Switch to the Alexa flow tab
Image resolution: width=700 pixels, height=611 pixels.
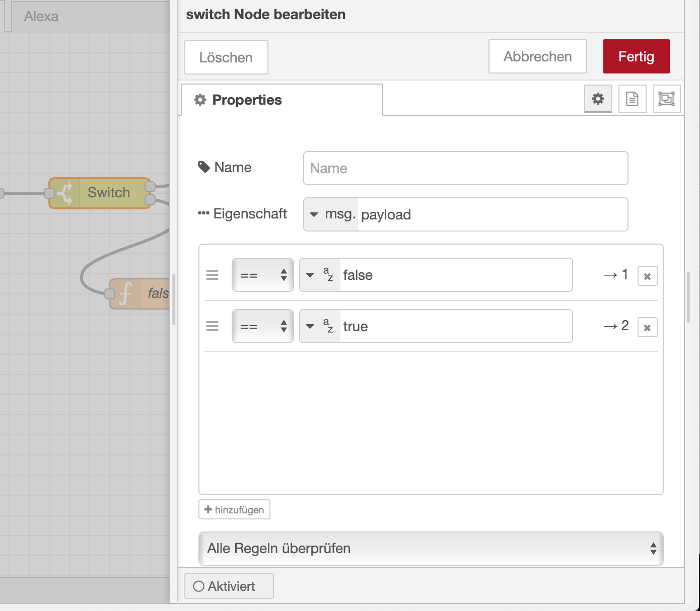pos(41,17)
